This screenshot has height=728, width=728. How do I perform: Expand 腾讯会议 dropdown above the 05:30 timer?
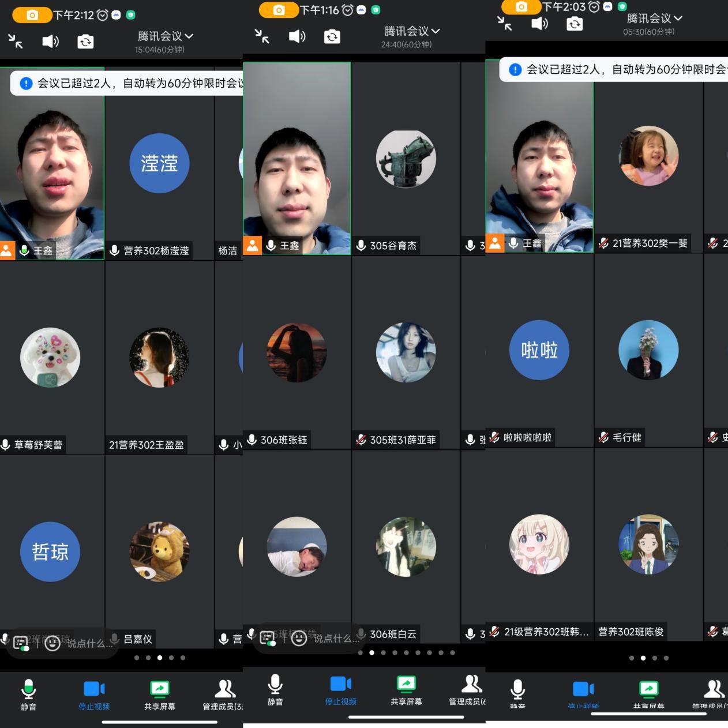click(654, 18)
